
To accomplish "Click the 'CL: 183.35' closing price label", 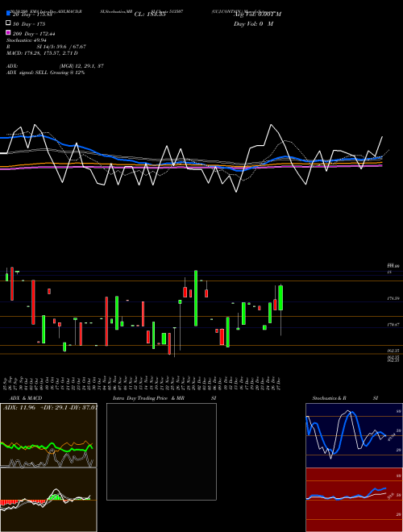I will click(x=150, y=15).
